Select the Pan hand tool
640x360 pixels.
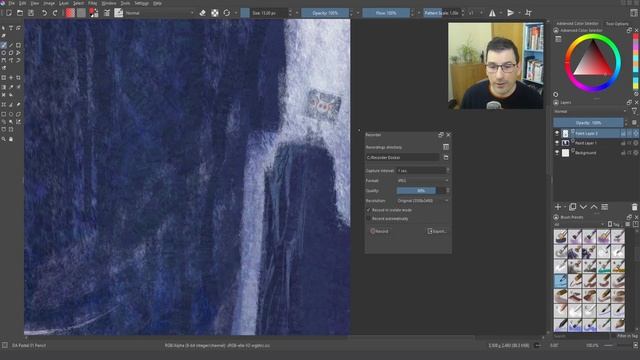pos(11,139)
